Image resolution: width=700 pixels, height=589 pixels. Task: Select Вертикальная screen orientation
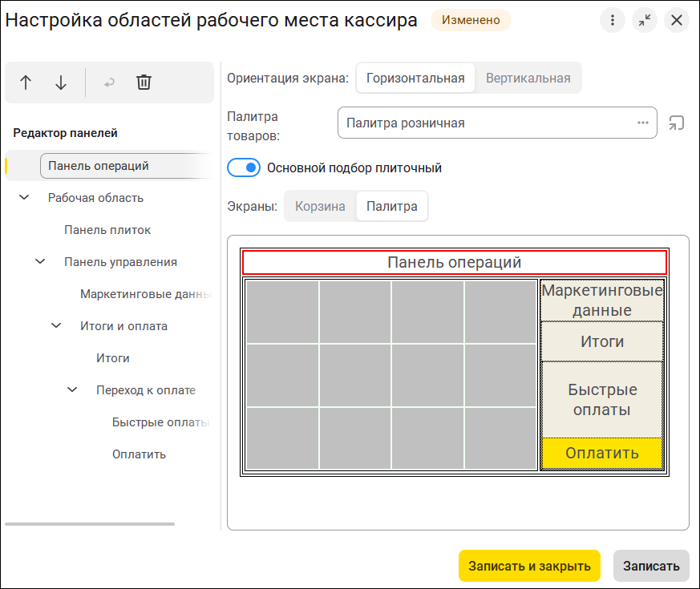(x=528, y=78)
